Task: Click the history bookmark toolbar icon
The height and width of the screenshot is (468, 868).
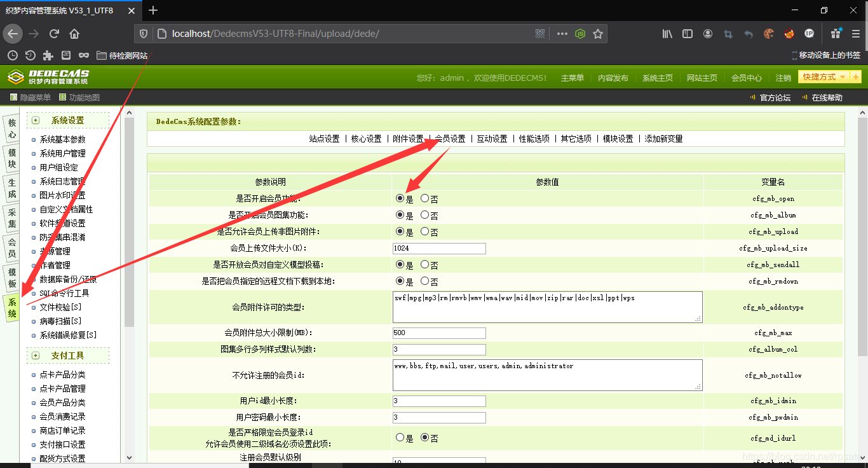Action: point(30,55)
